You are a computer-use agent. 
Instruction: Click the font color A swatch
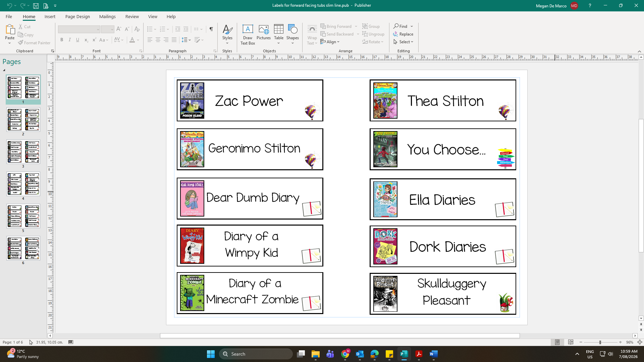(x=132, y=40)
